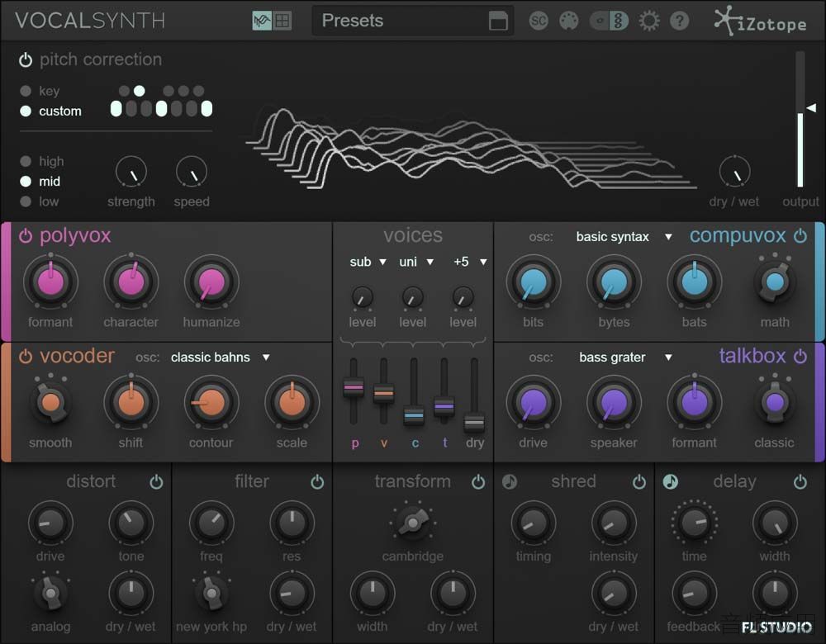This screenshot has width=826, height=644.
Task: Open the color palette icon
Action: [x=568, y=21]
